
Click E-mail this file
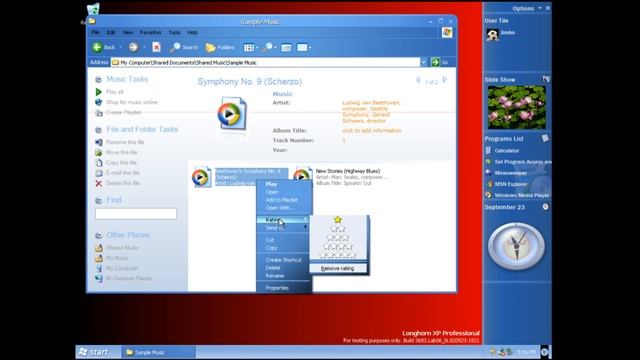[122, 173]
